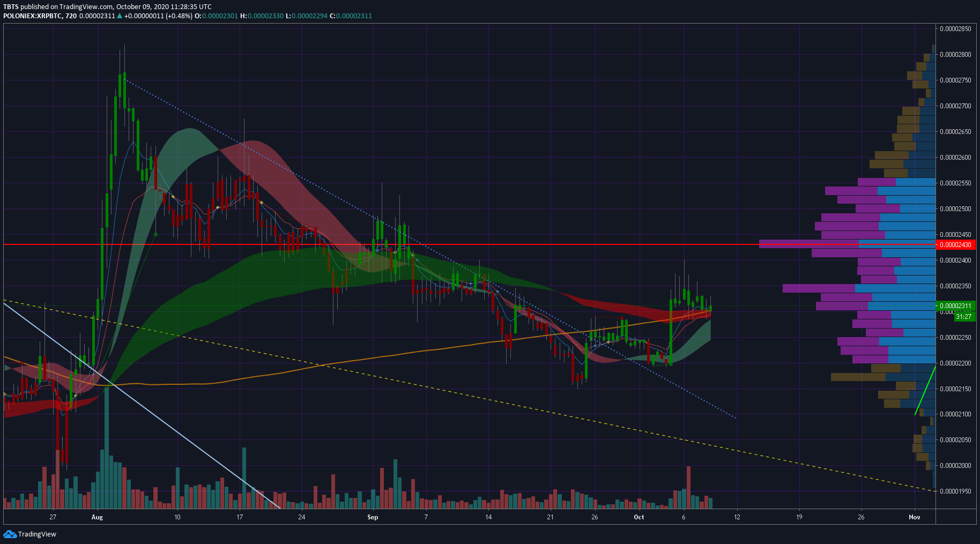This screenshot has height=544, width=980.
Task: Click the 0.00002600 price axis label
Action: click(x=955, y=158)
